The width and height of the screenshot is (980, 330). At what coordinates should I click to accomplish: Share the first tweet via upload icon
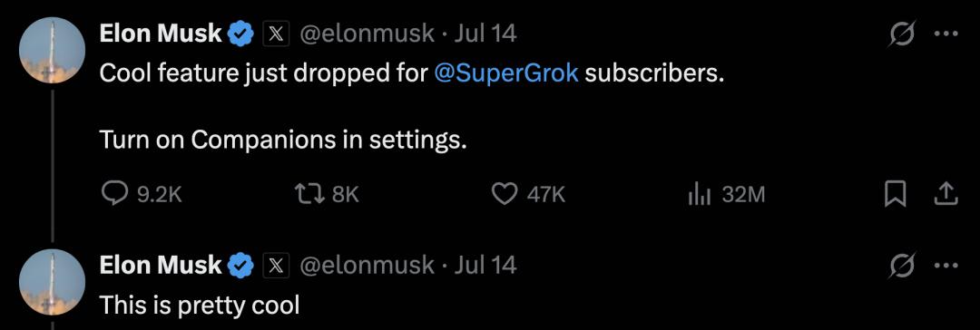[946, 194]
